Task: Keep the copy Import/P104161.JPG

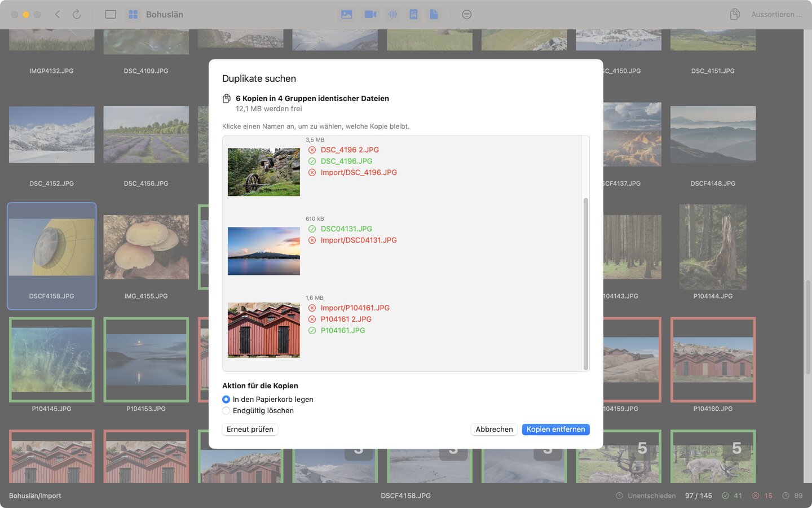Action: tap(355, 308)
